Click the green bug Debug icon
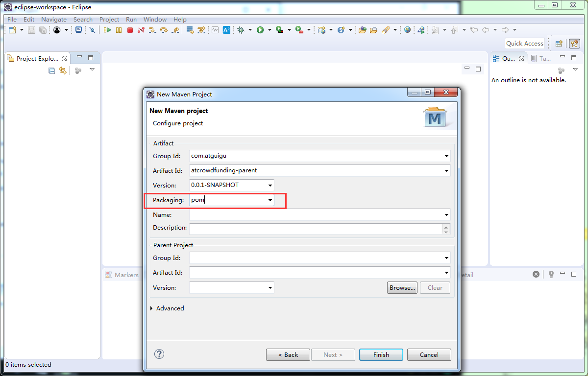 (241, 30)
